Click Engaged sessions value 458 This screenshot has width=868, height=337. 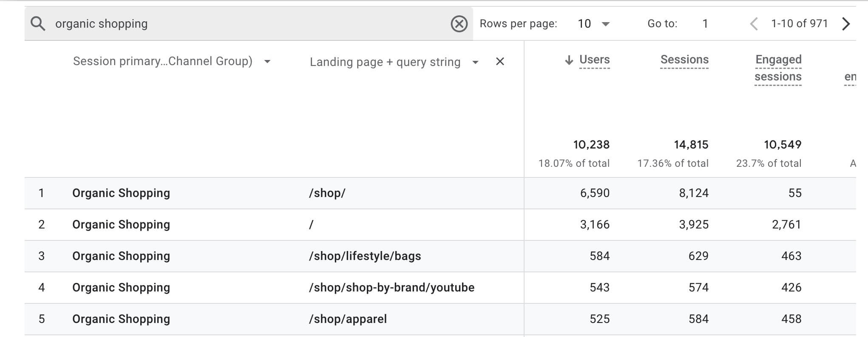pos(791,319)
